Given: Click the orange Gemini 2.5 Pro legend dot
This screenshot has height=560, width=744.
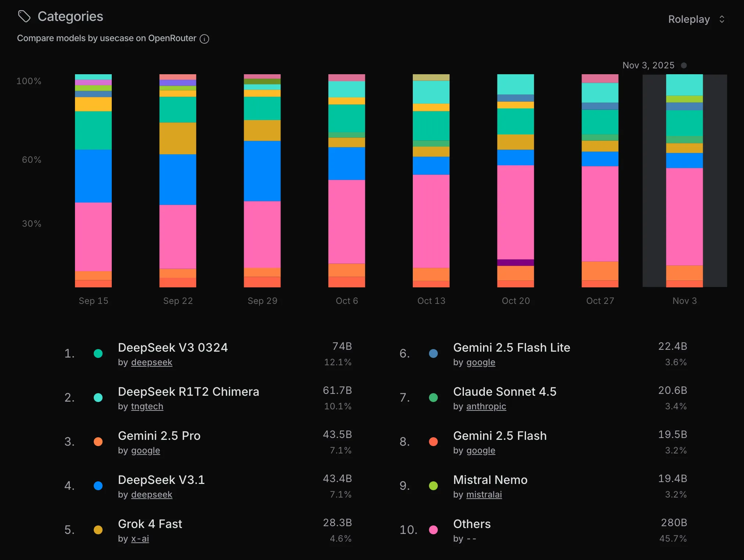Looking at the screenshot, I should pos(98,442).
